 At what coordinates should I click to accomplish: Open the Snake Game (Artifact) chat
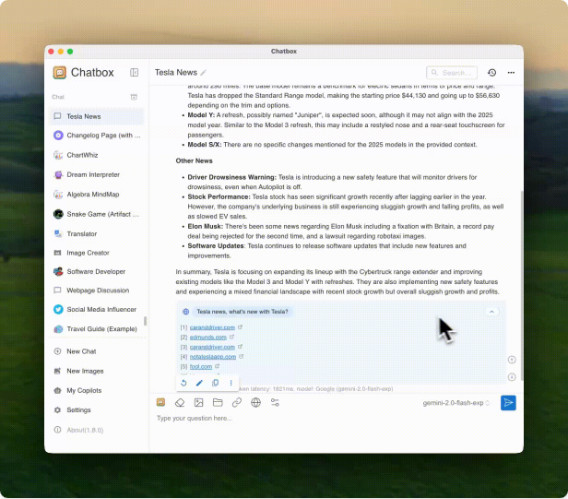[x=96, y=214]
